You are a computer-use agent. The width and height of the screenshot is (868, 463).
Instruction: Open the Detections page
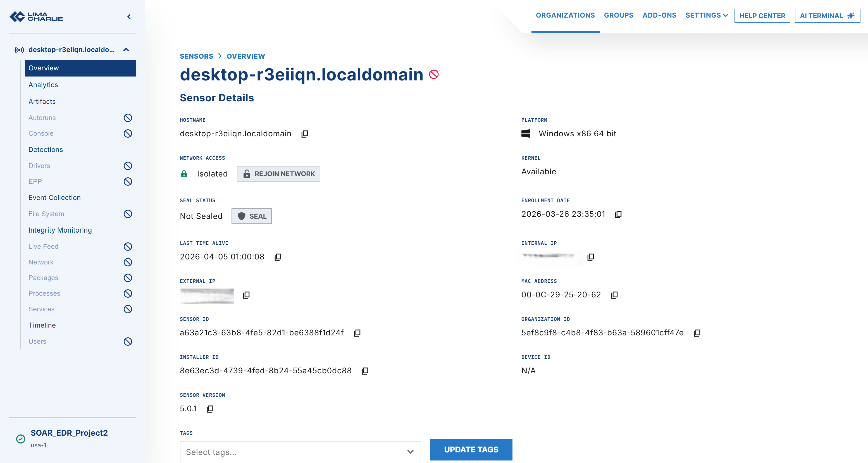(46, 150)
